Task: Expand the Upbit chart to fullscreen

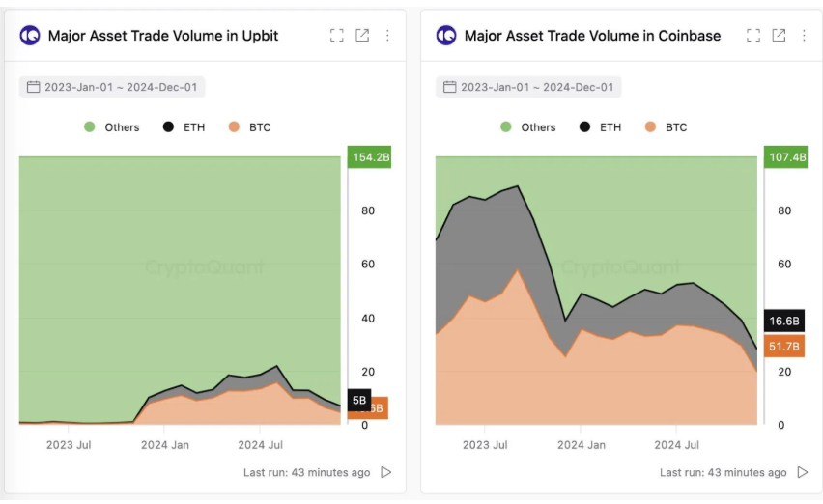Action: click(336, 36)
